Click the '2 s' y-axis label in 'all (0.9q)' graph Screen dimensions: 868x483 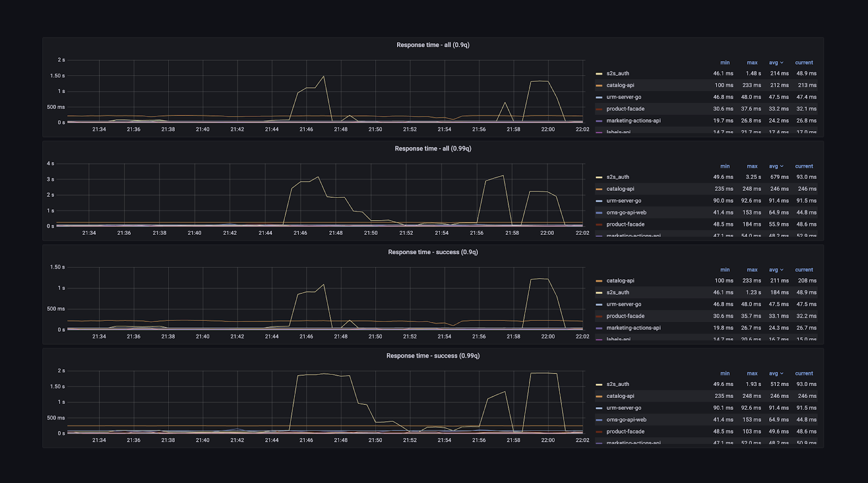(61, 60)
